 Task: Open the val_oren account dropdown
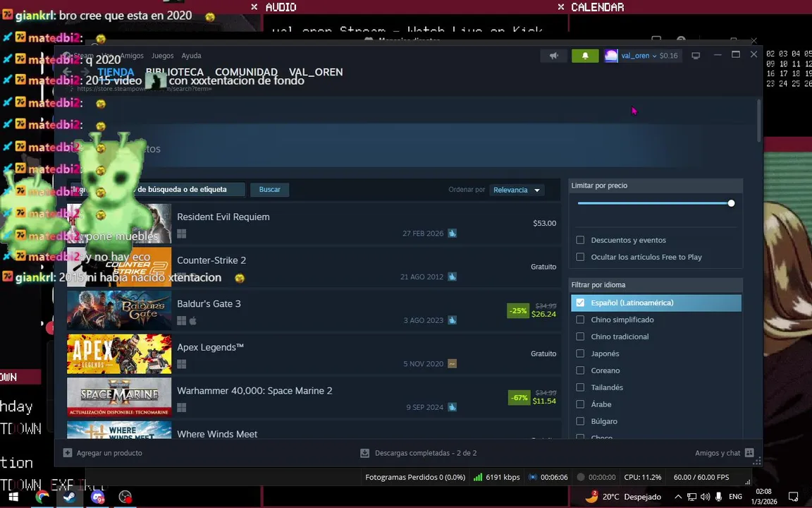point(639,56)
